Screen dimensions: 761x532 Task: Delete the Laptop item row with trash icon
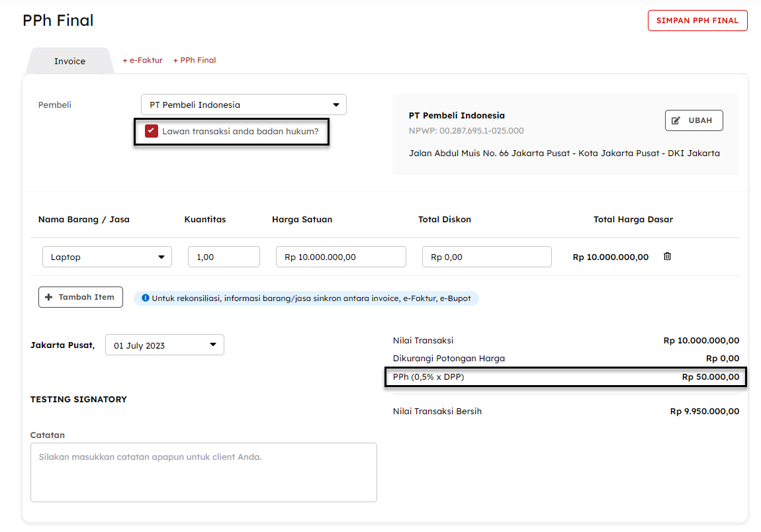(x=667, y=257)
